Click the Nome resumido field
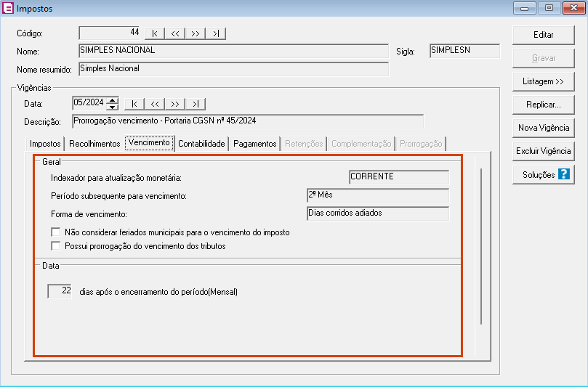Viewport: 588px width, 387px height. coord(233,69)
